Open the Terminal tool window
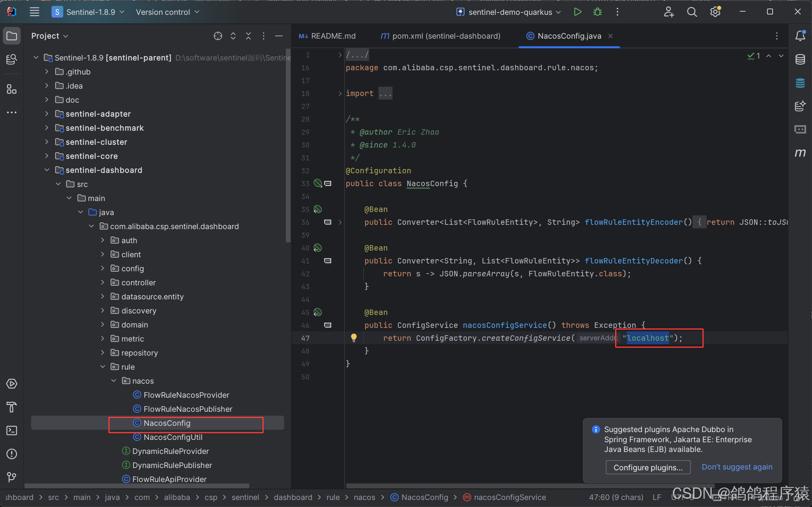Viewport: 812px width, 507px height. tap(12, 431)
